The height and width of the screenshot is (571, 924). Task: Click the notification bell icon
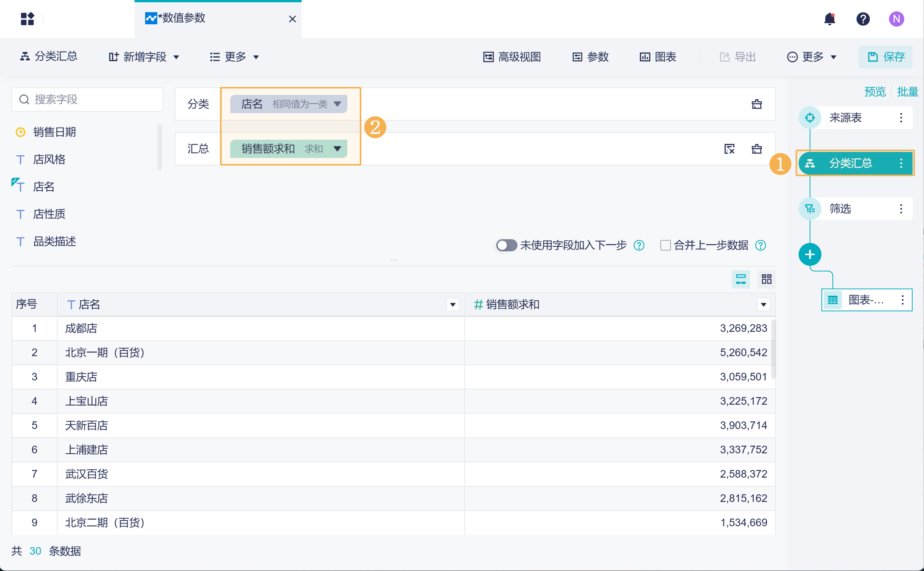point(829,19)
